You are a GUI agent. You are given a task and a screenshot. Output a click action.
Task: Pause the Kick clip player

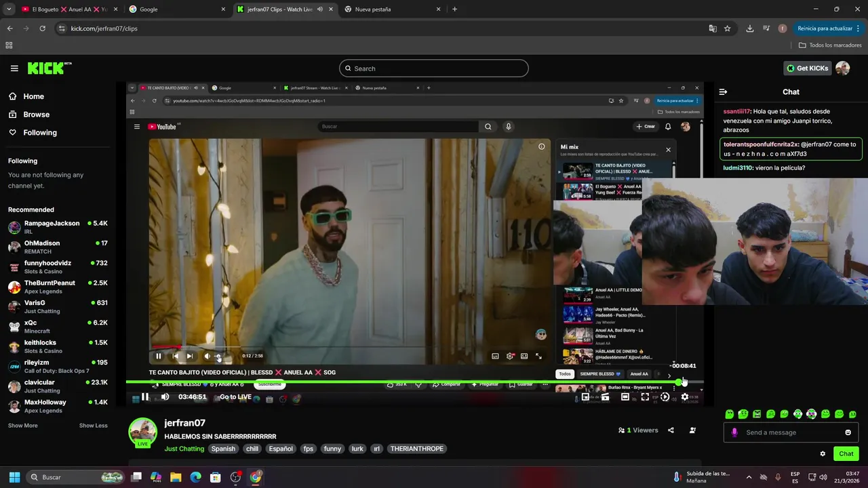(145, 397)
